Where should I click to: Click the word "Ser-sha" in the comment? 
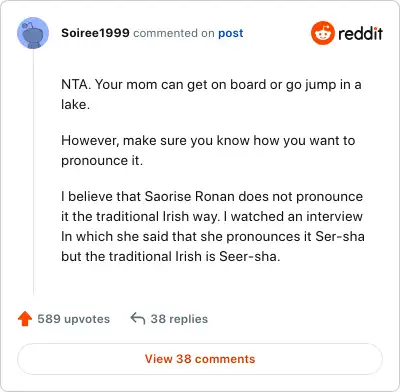(x=340, y=236)
